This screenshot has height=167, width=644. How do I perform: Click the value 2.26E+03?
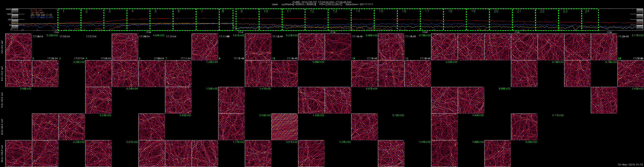52,35
